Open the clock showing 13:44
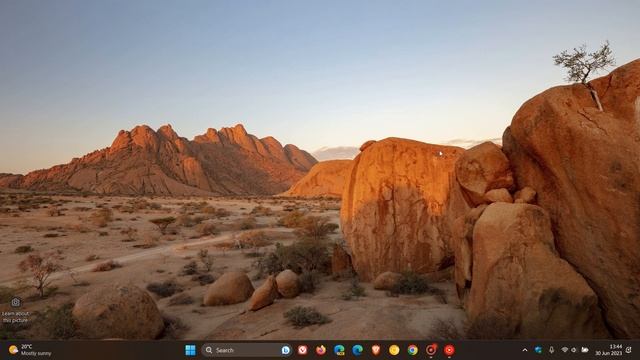The width and height of the screenshot is (640, 360). pyautogui.click(x=609, y=350)
